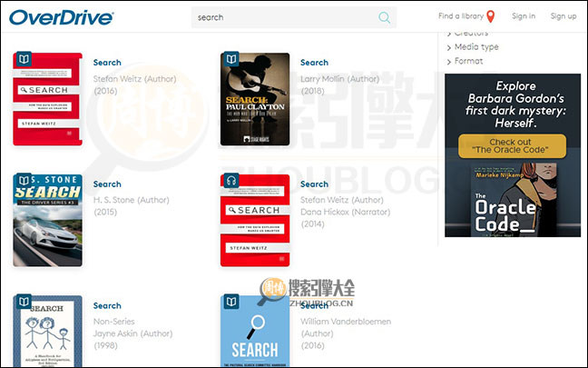Click ebook badge on Paul Clayton cover
Viewport: 588px width, 368px height.
(x=231, y=60)
